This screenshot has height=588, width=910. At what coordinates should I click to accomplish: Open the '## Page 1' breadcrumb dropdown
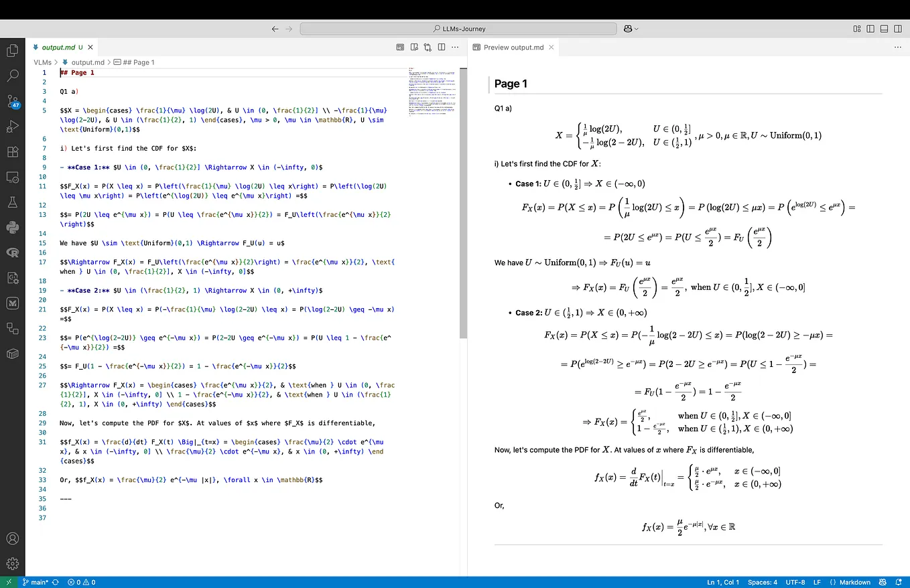click(x=139, y=62)
